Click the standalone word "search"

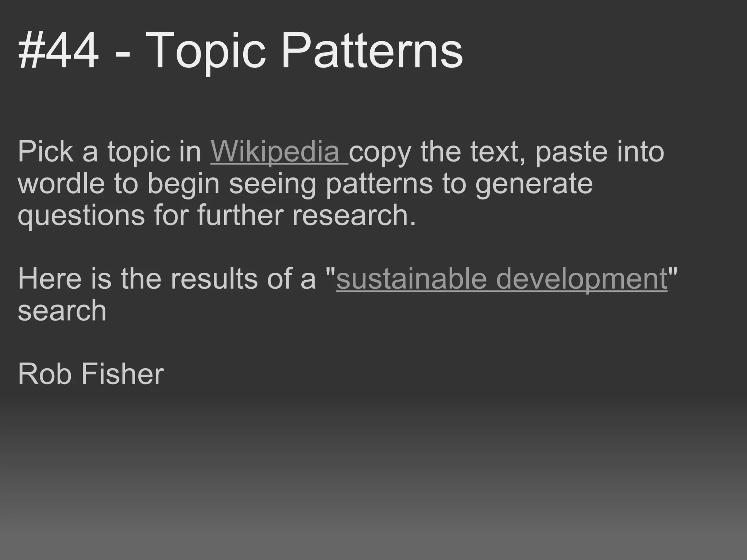pos(62,311)
